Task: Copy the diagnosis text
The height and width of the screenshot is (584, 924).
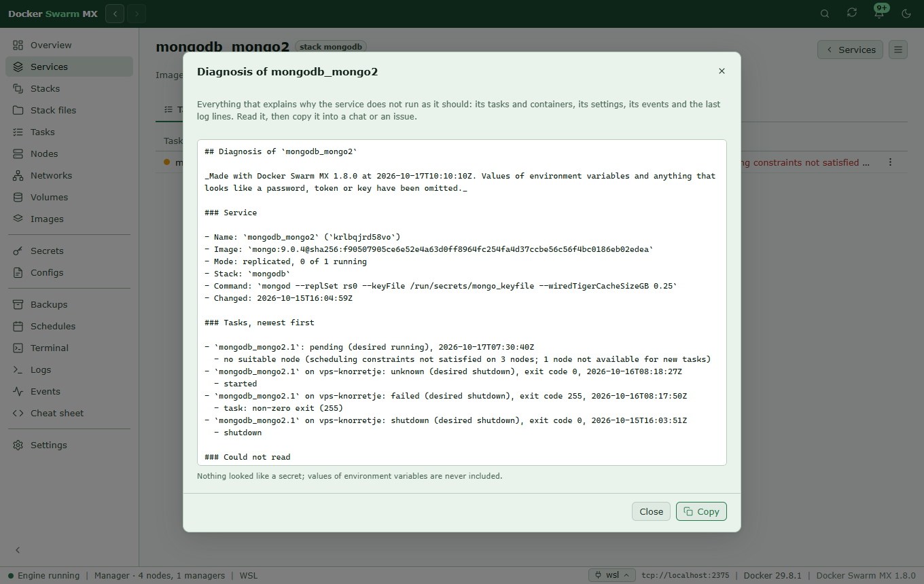Action: 701,511
